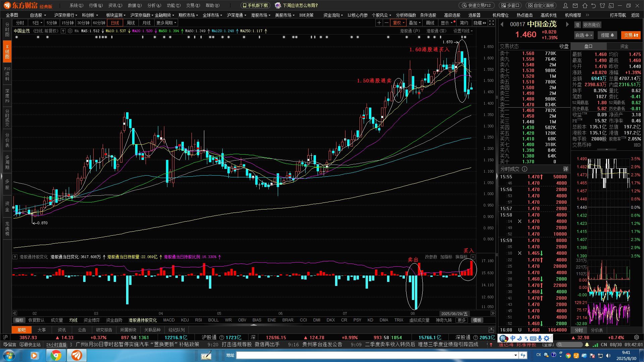
Task: Open 公告 announcements tab
Action: pyautogui.click(x=82, y=330)
